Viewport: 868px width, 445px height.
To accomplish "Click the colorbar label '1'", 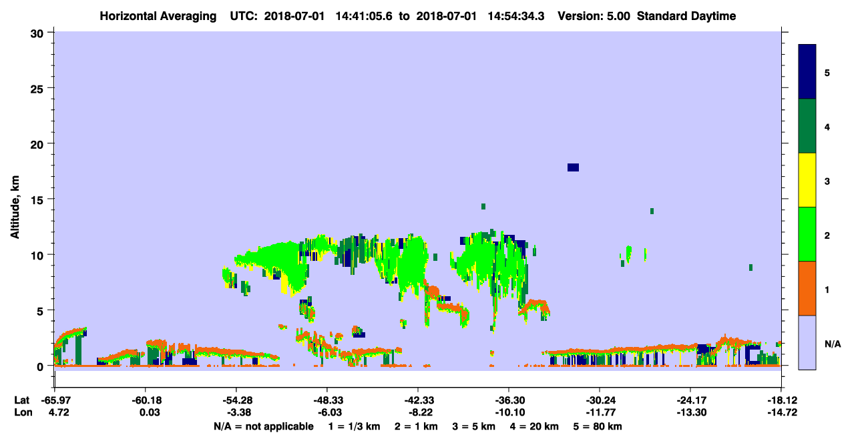I will [827, 289].
